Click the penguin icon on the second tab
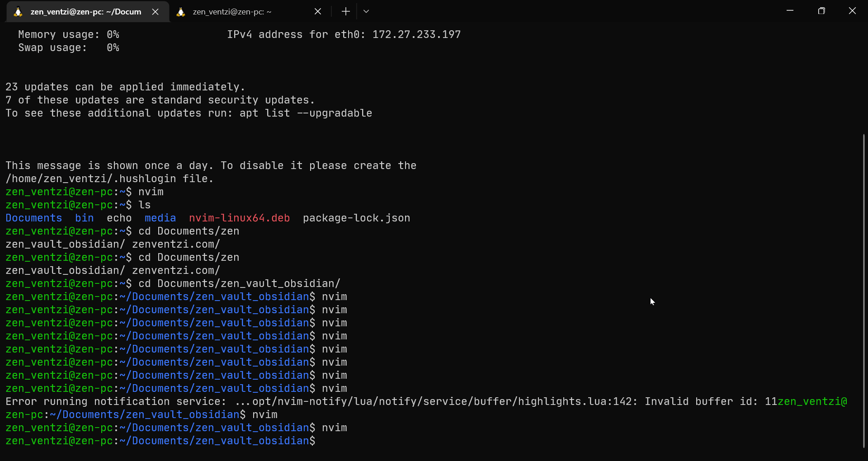868x461 pixels. pos(181,12)
